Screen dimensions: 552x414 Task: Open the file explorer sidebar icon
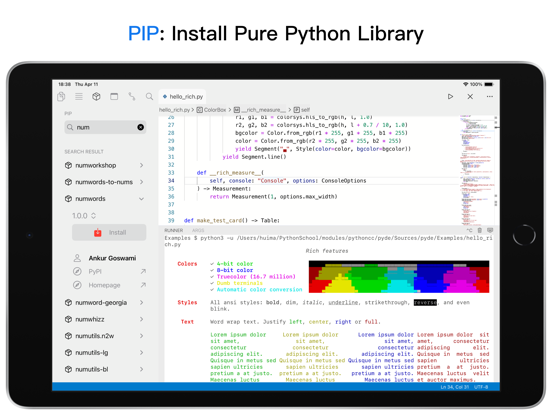(x=61, y=96)
